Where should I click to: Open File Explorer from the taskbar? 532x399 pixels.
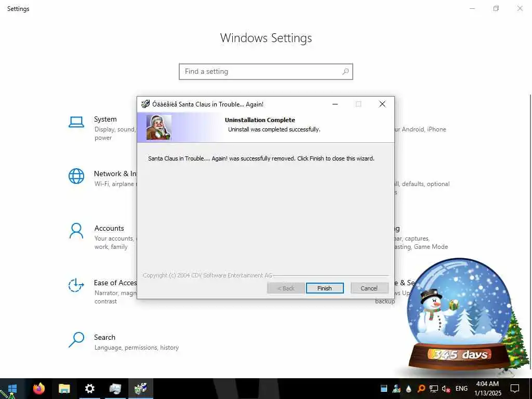pos(64,389)
